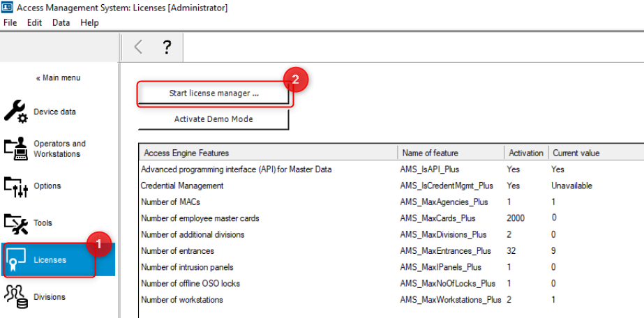644x318 pixels.
Task: Sort by Name of feature column header
Action: [x=430, y=153]
